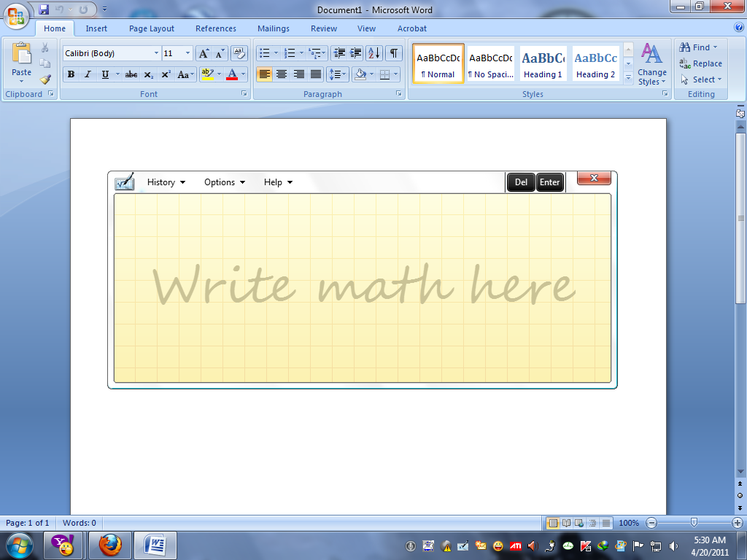Expand Styles gallery More arrow
Screen dimensions: 747x560
628,77
